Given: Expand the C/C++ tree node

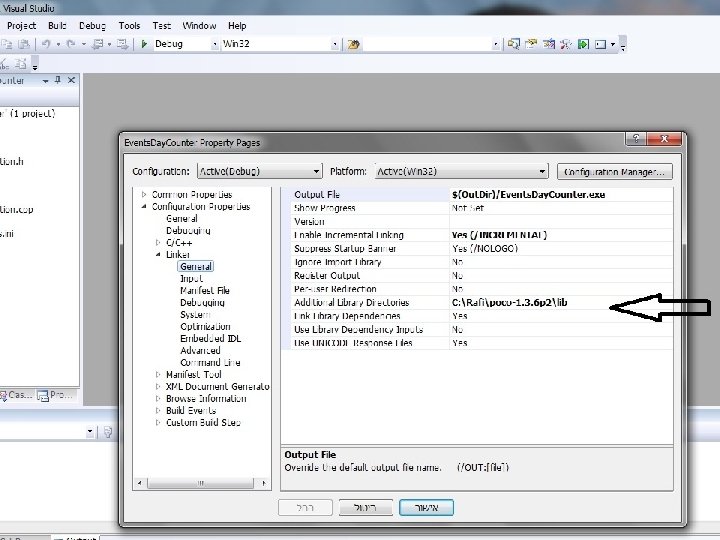Looking at the screenshot, I should point(158,242).
